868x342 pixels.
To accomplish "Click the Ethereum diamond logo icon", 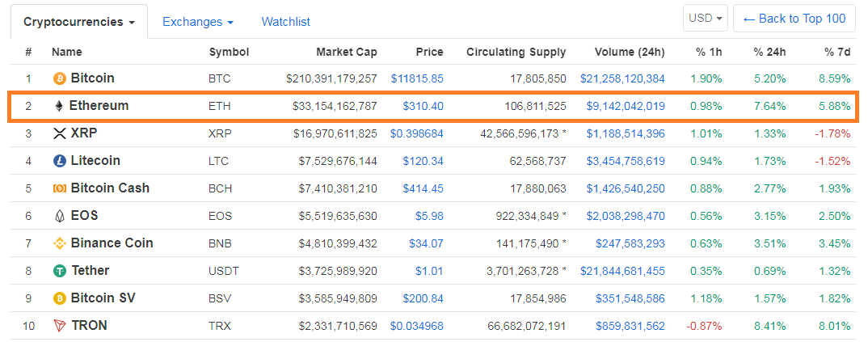I will coord(59,106).
